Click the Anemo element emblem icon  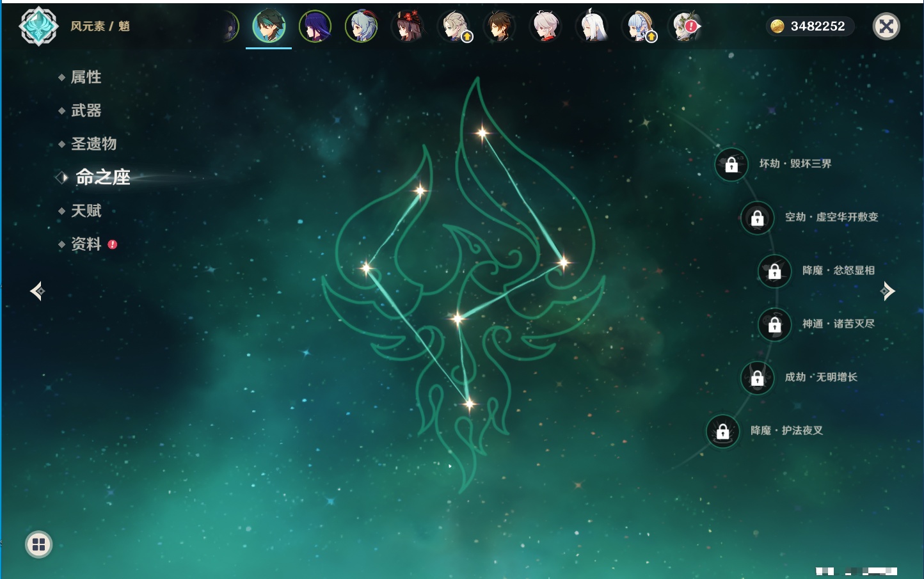[38, 26]
